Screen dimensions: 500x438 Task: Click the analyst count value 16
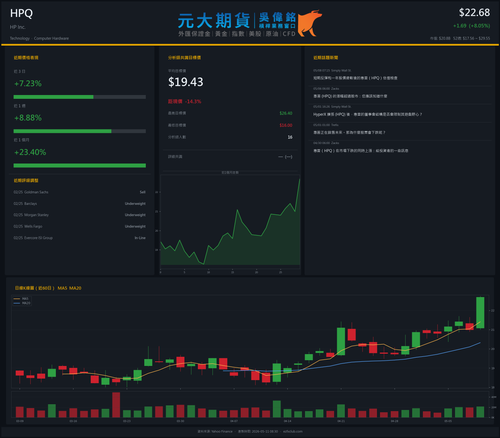pyautogui.click(x=290, y=137)
